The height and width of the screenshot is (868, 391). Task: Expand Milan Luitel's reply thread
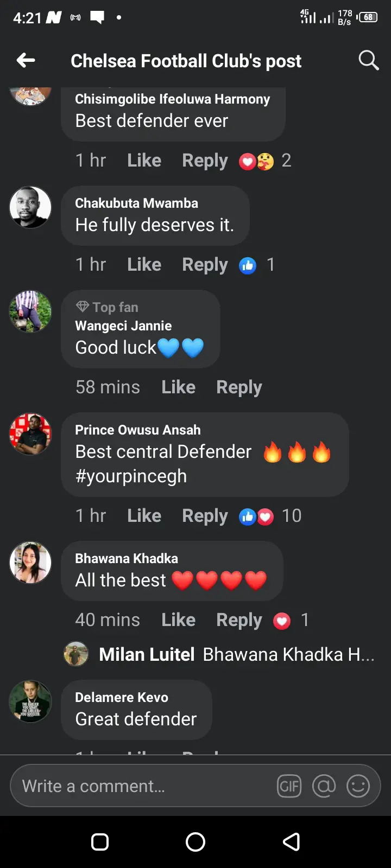tap(219, 655)
